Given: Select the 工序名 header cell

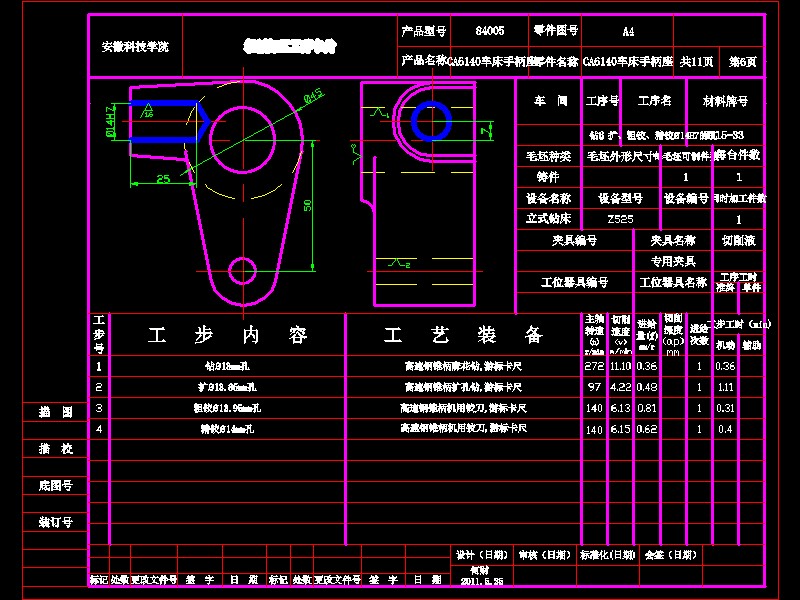Looking at the screenshot, I should click(654, 101).
